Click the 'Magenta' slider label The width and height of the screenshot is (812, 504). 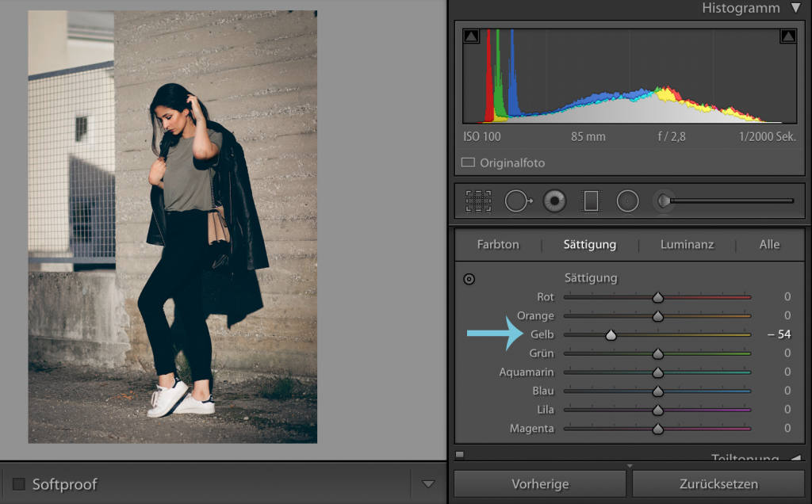(531, 429)
